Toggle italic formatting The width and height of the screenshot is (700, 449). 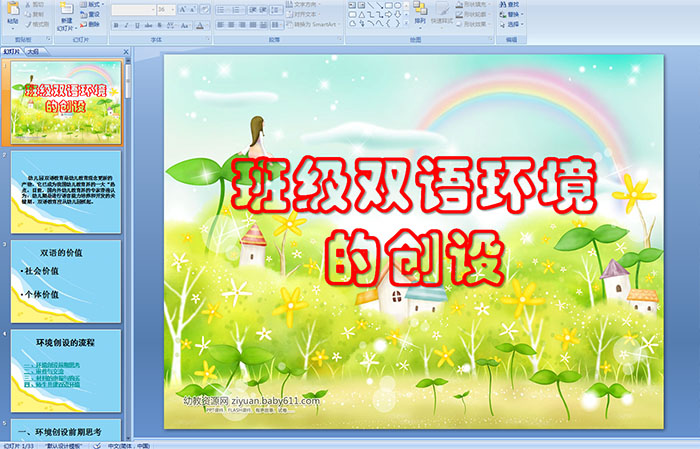pyautogui.click(x=126, y=25)
